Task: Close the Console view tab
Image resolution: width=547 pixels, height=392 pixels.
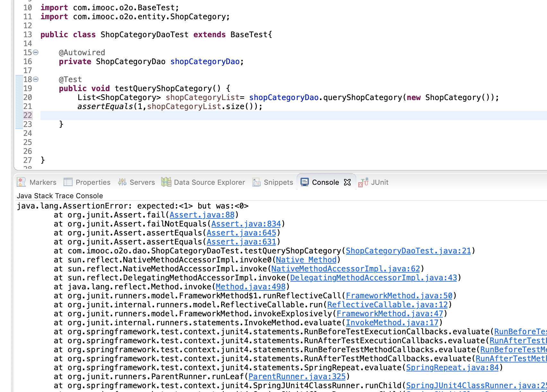Action: click(347, 182)
